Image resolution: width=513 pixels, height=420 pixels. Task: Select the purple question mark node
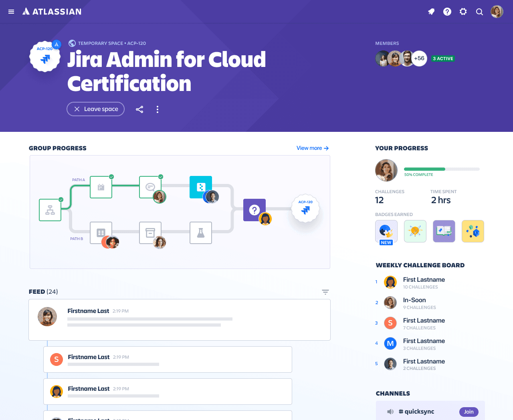pos(254,210)
